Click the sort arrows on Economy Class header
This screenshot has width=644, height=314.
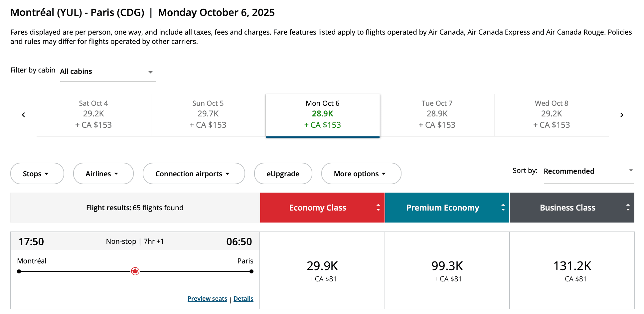click(x=378, y=207)
